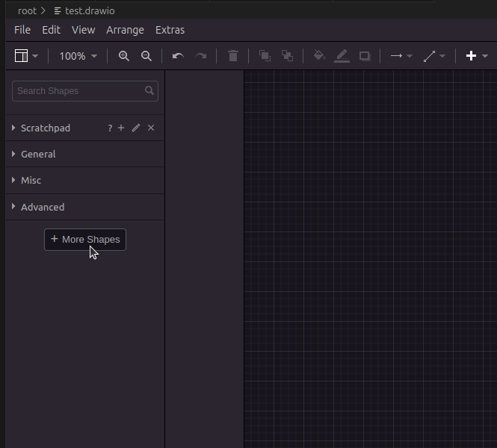Click the Redo arrow icon
Screen dimensions: 497x448
200,56
